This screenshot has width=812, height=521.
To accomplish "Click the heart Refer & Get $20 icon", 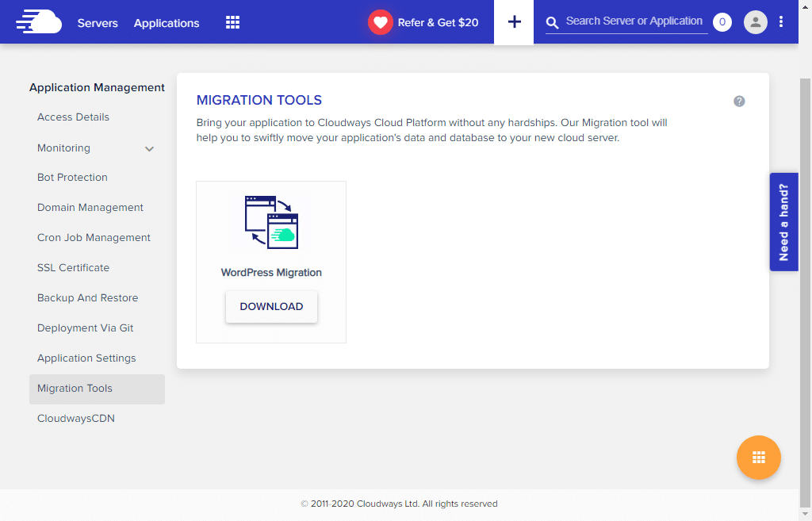I will (x=380, y=21).
